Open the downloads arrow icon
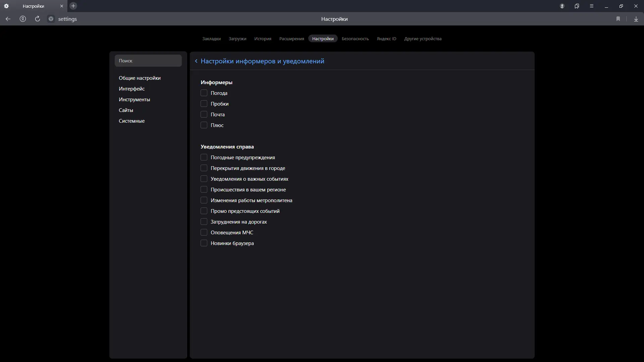The image size is (644, 362). [636, 19]
